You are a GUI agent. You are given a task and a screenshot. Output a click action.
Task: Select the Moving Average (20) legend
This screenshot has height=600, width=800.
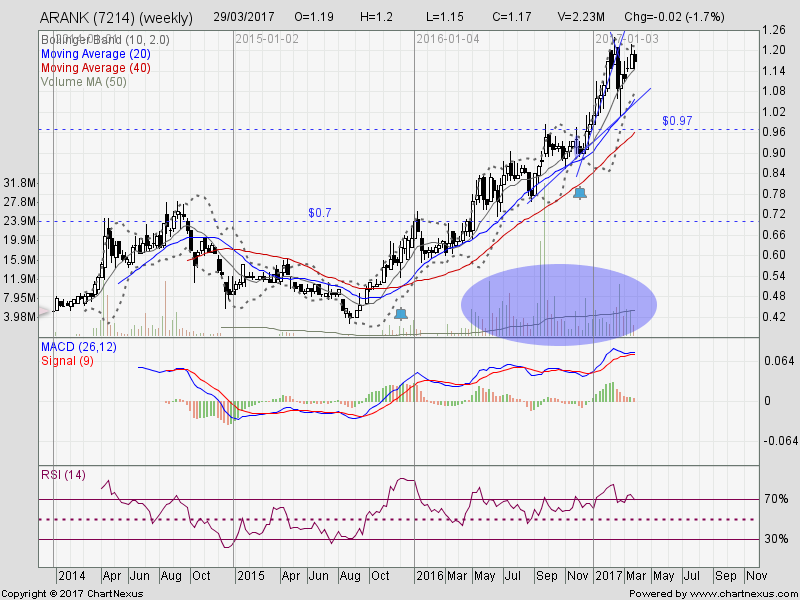click(x=96, y=54)
